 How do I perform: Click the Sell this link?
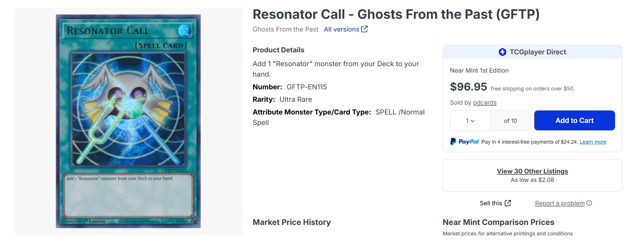491,203
